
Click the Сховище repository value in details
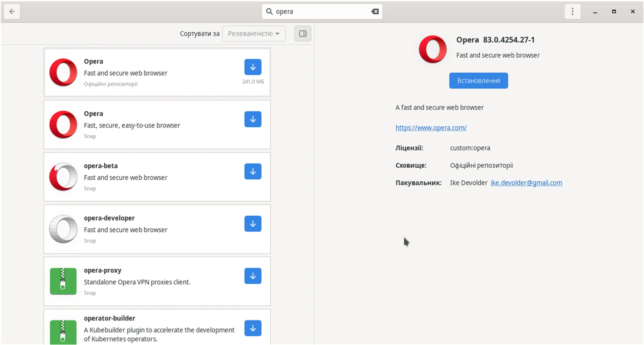coord(481,165)
